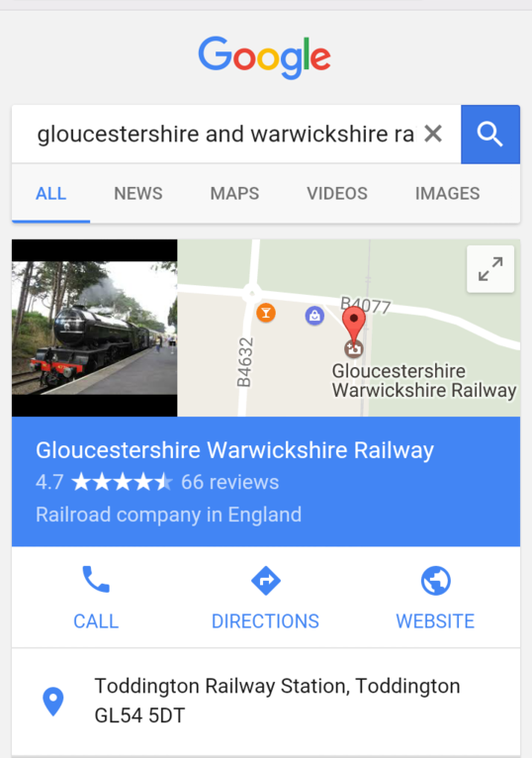Image resolution: width=532 pixels, height=758 pixels.
Task: Select the All results tab
Action: click(50, 193)
